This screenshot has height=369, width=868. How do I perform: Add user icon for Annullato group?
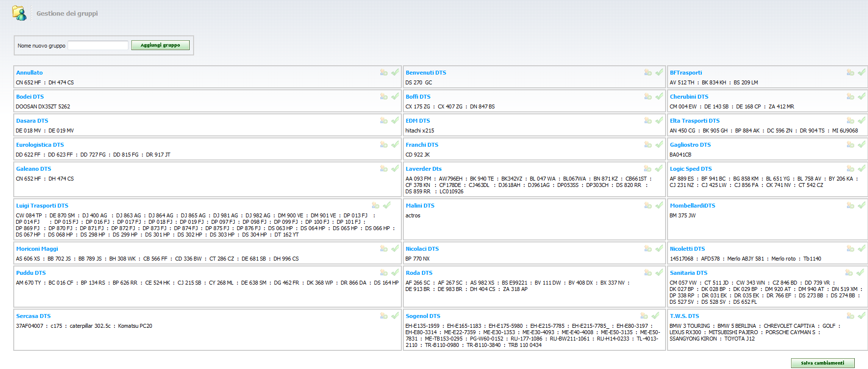click(384, 72)
